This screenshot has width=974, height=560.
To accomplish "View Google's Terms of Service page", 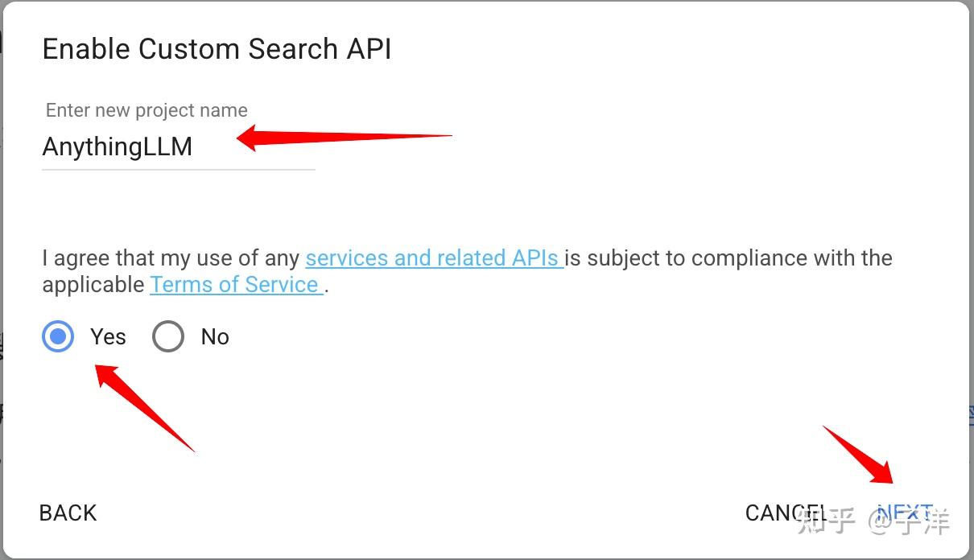I will point(234,284).
